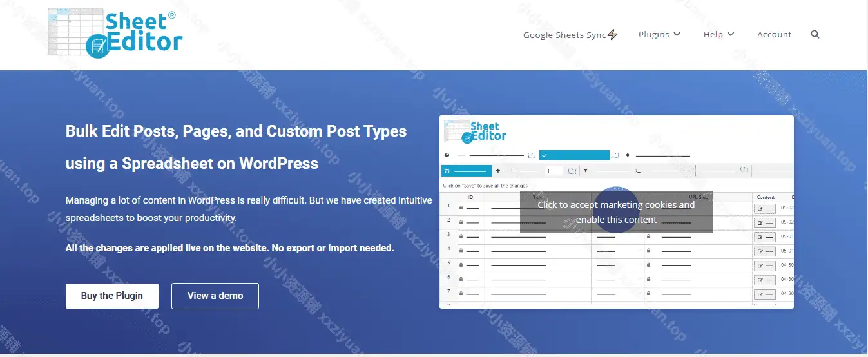This screenshot has width=868, height=357.
Task: Accept marketing cookies to enable video content
Action: pyautogui.click(x=616, y=212)
